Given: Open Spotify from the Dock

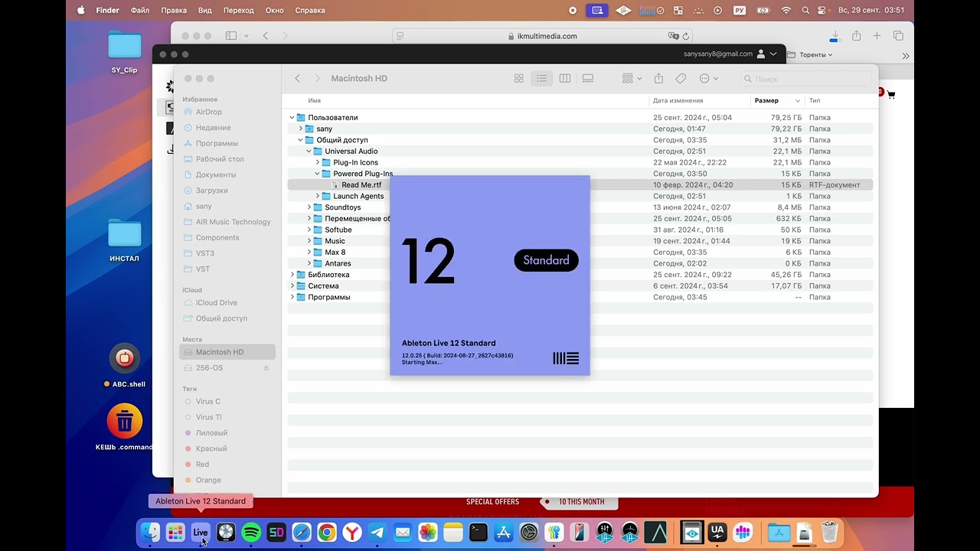Looking at the screenshot, I should [251, 532].
